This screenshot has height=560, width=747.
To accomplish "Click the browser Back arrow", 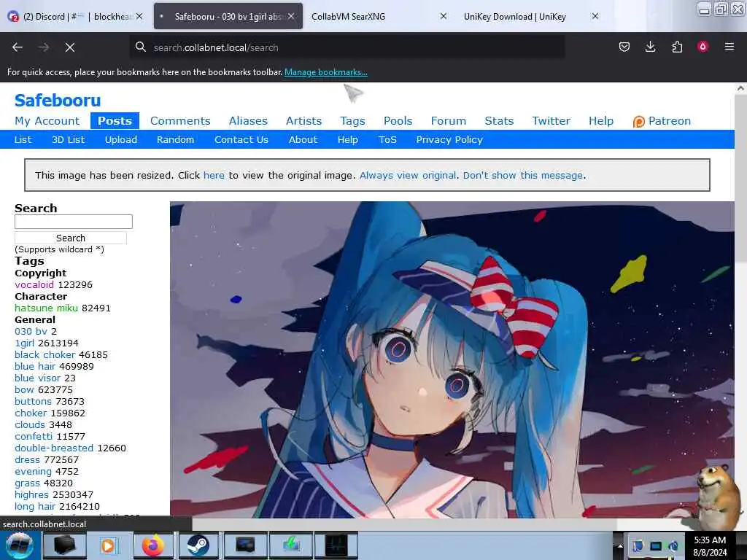I will click(18, 47).
